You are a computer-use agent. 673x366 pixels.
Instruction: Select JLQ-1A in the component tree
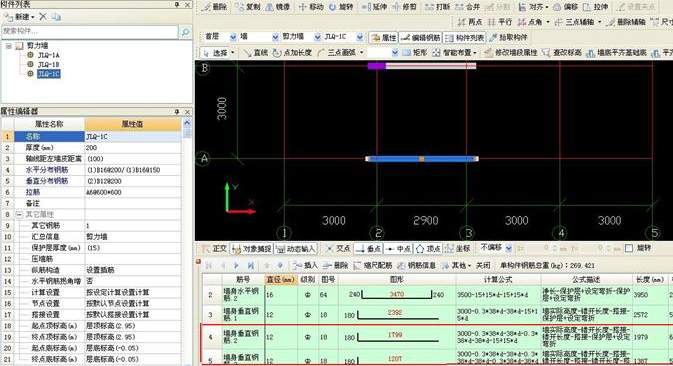point(49,55)
